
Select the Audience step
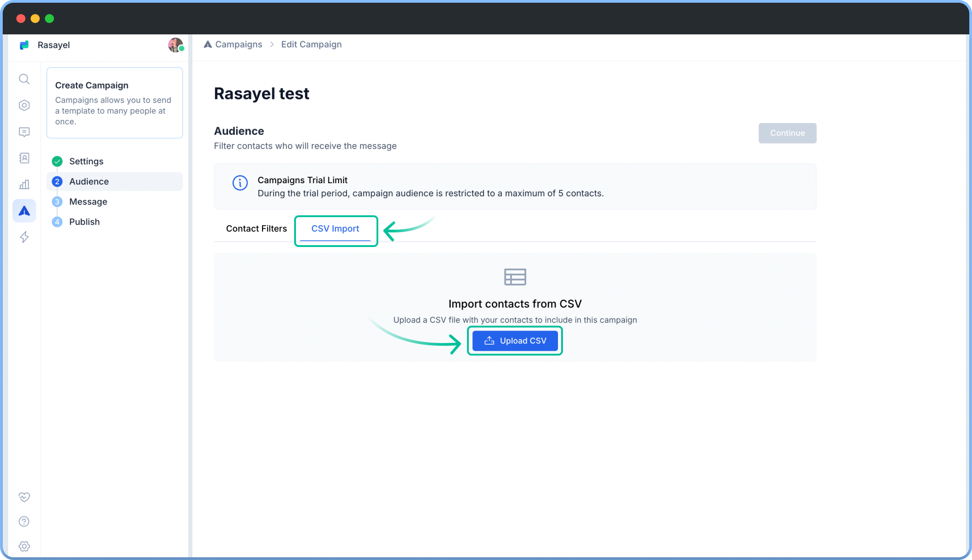click(89, 181)
